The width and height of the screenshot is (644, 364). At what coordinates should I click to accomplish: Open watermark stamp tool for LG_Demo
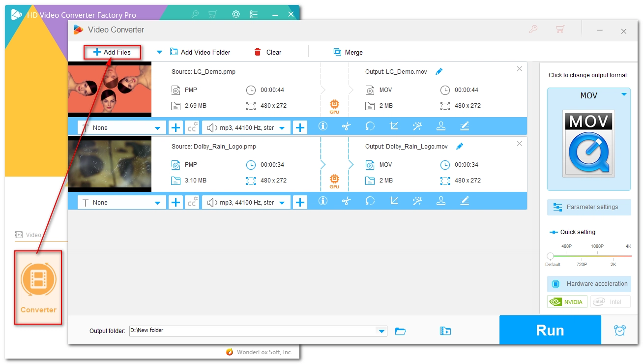pyautogui.click(x=441, y=126)
